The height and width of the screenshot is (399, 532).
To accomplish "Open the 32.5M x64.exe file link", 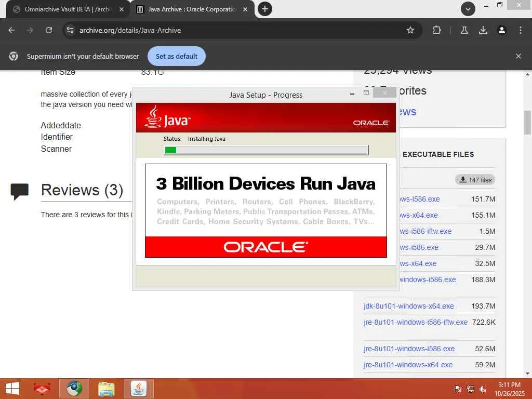I will pos(418,263).
